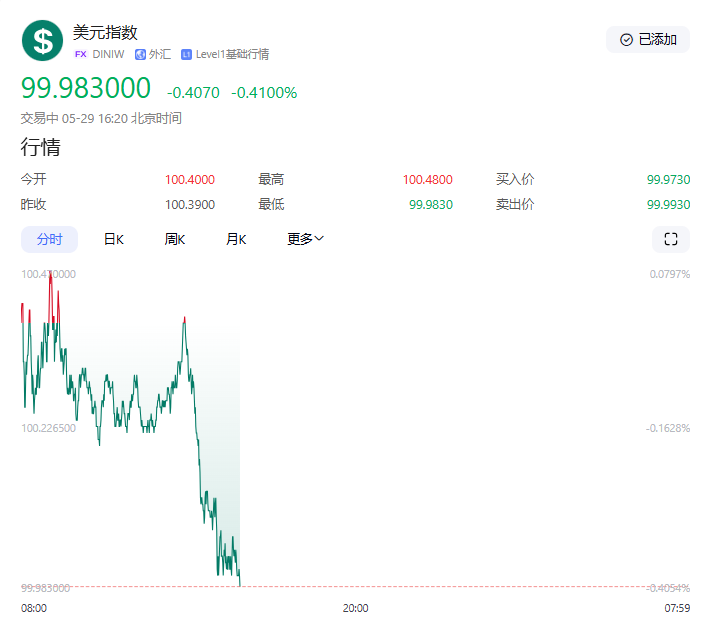Show the 月K monthly chart
Image resolution: width=703 pixels, height=625 pixels.
236,239
